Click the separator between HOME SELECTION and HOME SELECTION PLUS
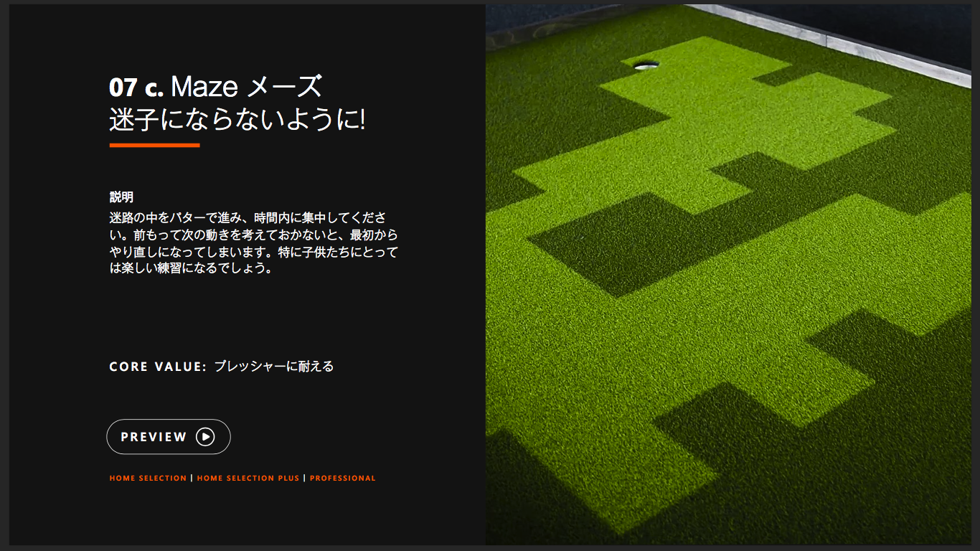980x551 pixels. coord(192,478)
